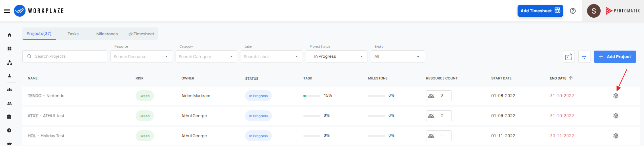Click the RESOURCE COUNT column header
This screenshot has height=146, width=644.
(442, 78)
